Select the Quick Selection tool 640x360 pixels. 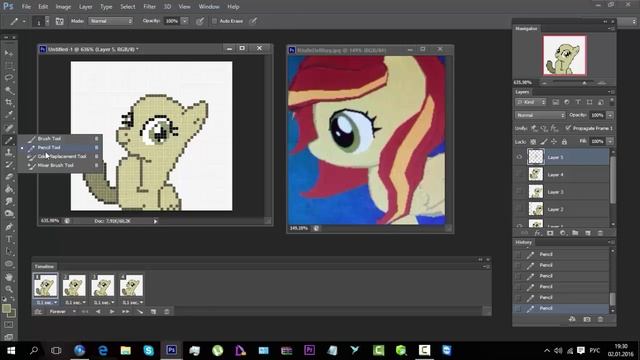[x=9, y=90]
